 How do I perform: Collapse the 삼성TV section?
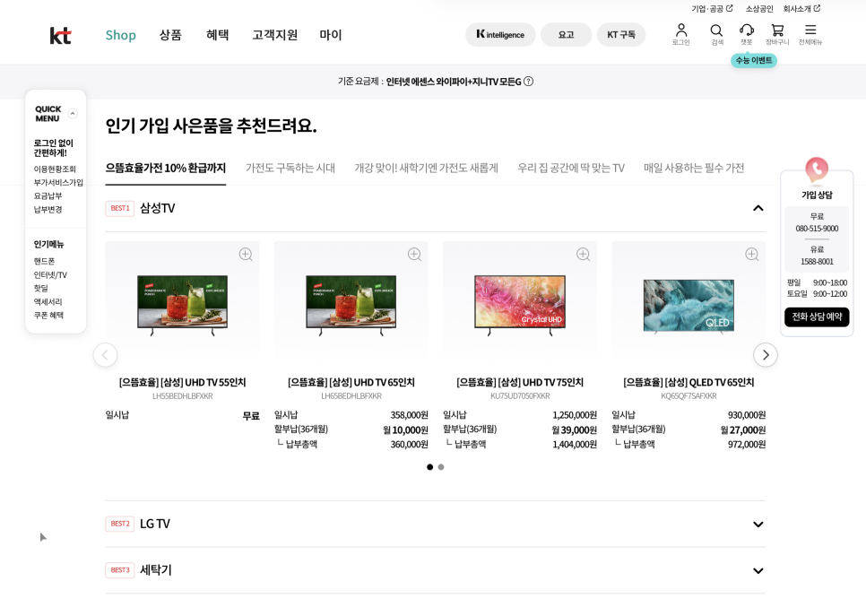(x=758, y=208)
